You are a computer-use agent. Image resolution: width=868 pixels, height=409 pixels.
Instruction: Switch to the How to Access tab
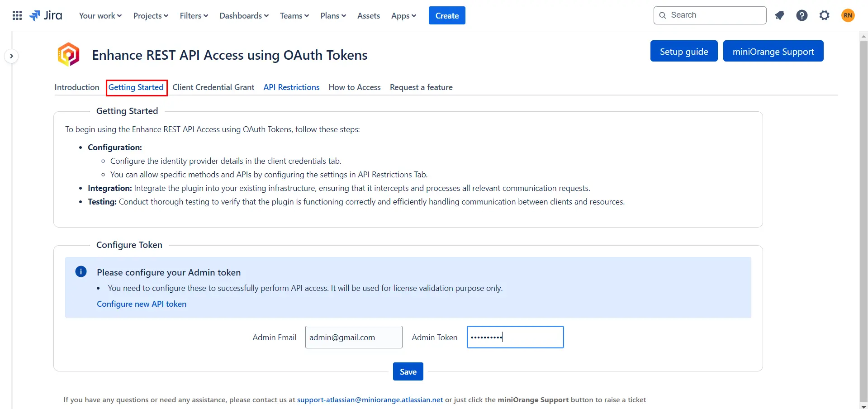tap(355, 87)
